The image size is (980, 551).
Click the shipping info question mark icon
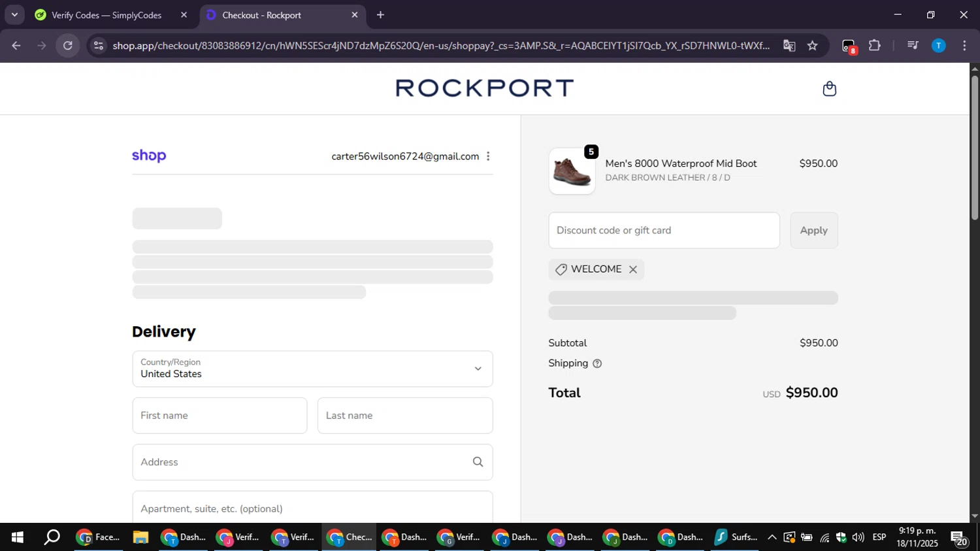pos(597,363)
